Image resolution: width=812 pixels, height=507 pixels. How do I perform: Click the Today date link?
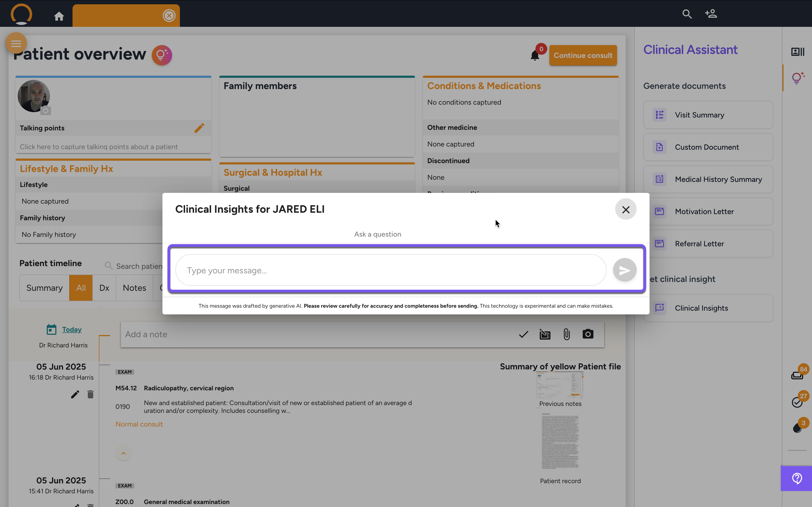tap(71, 330)
